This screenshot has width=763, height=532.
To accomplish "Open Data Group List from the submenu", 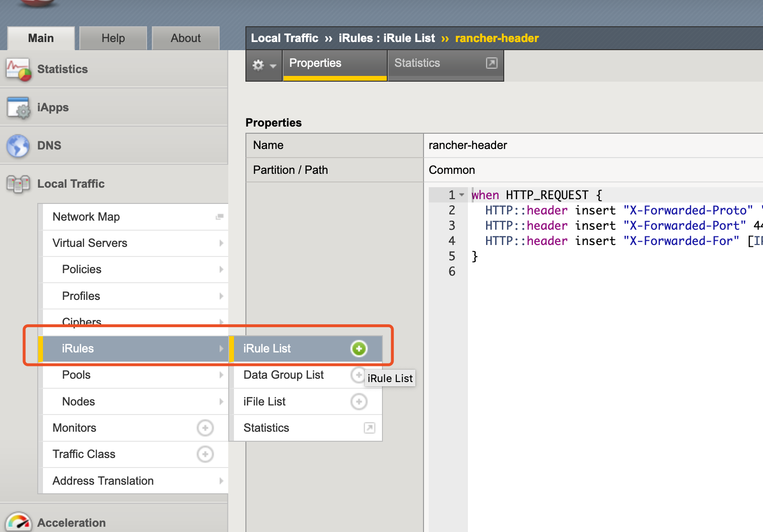I will tap(284, 375).
